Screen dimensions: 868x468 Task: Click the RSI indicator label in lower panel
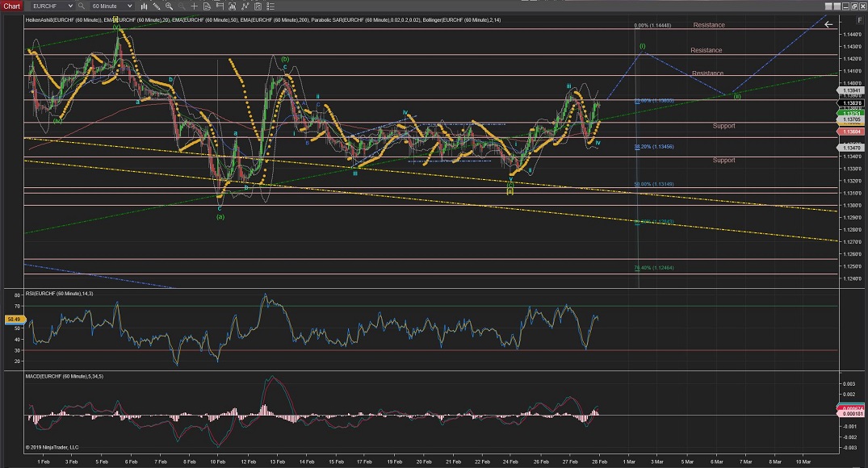tap(61, 292)
